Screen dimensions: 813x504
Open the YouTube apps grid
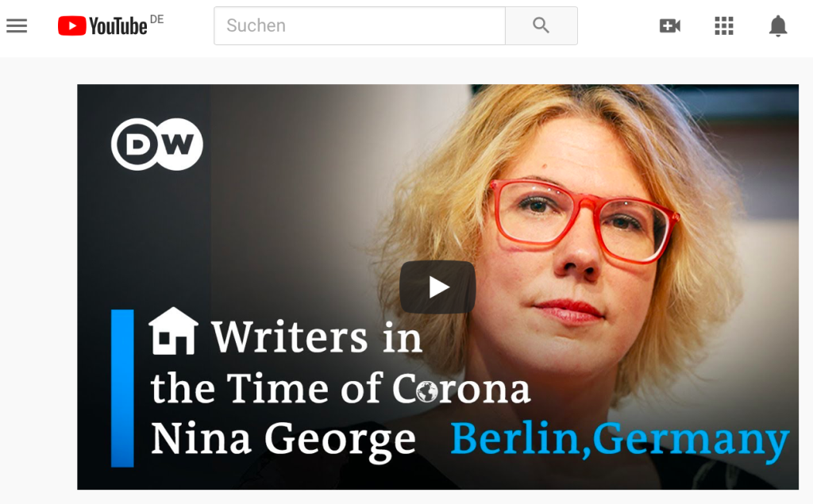tap(724, 26)
